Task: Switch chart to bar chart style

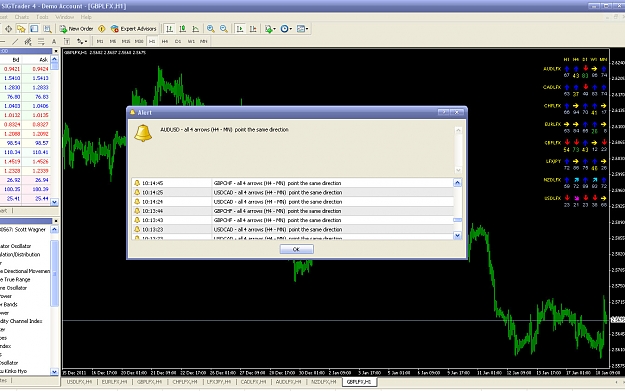Action: [169, 29]
